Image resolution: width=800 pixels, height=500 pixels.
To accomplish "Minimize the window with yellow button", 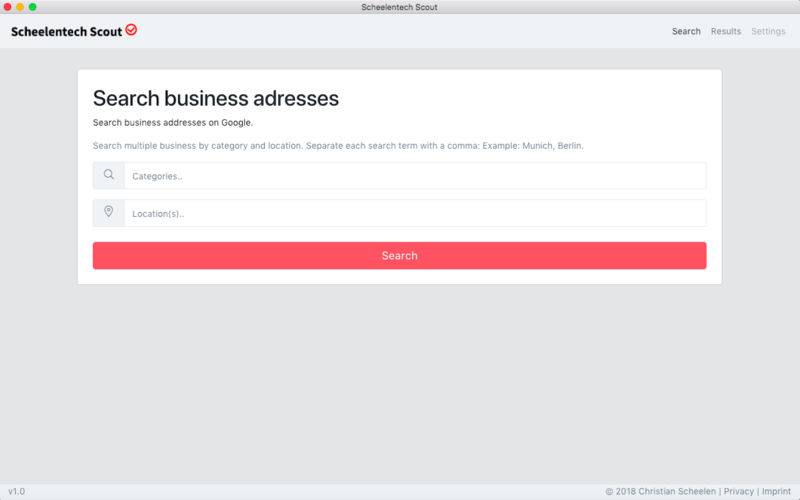I will click(x=20, y=7).
